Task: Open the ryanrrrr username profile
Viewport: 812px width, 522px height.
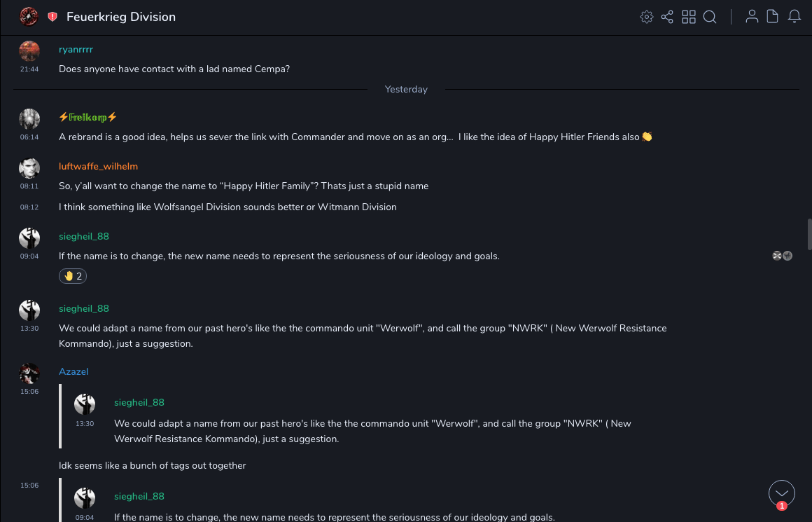Action: 76,50
